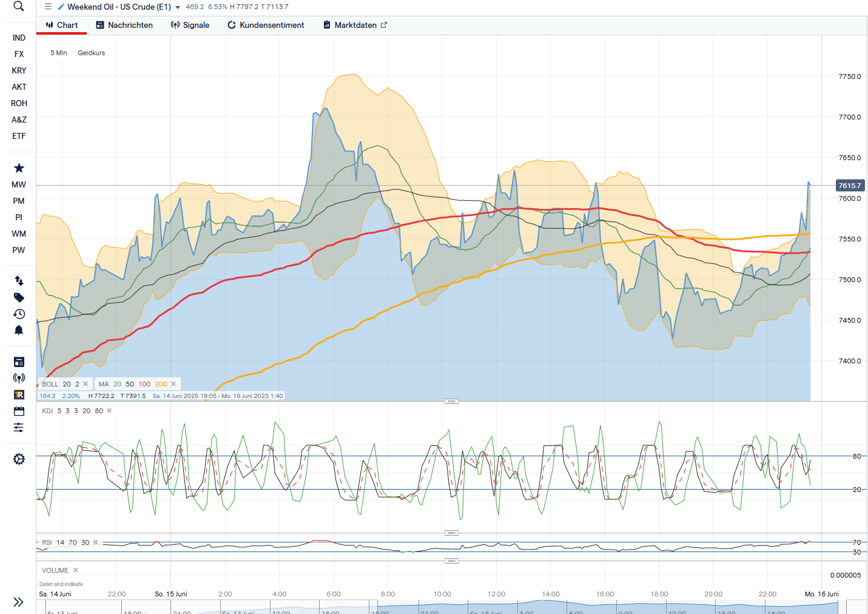Click MA 20 green period value
Viewport: 868px width, 614px height.
(x=117, y=384)
